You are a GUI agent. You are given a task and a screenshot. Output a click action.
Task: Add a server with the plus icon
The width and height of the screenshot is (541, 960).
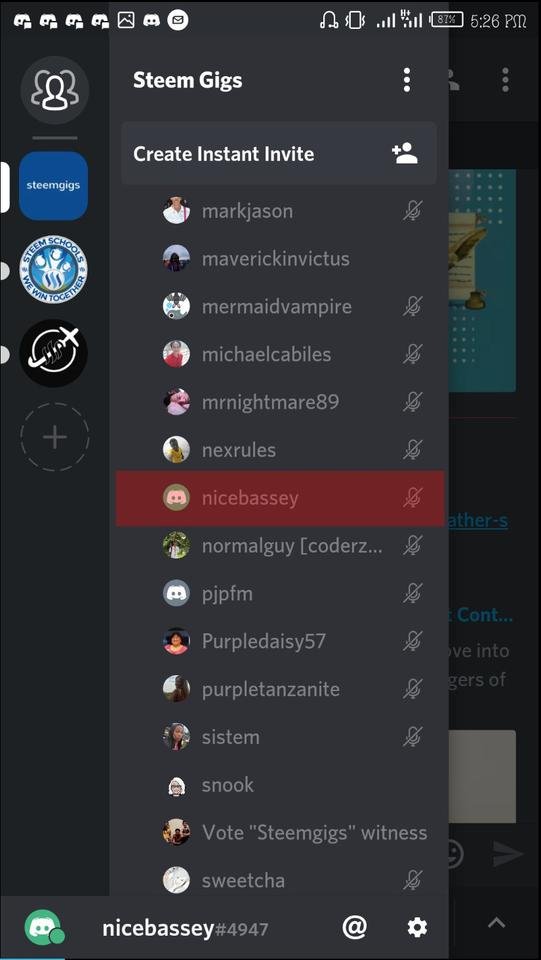54,437
